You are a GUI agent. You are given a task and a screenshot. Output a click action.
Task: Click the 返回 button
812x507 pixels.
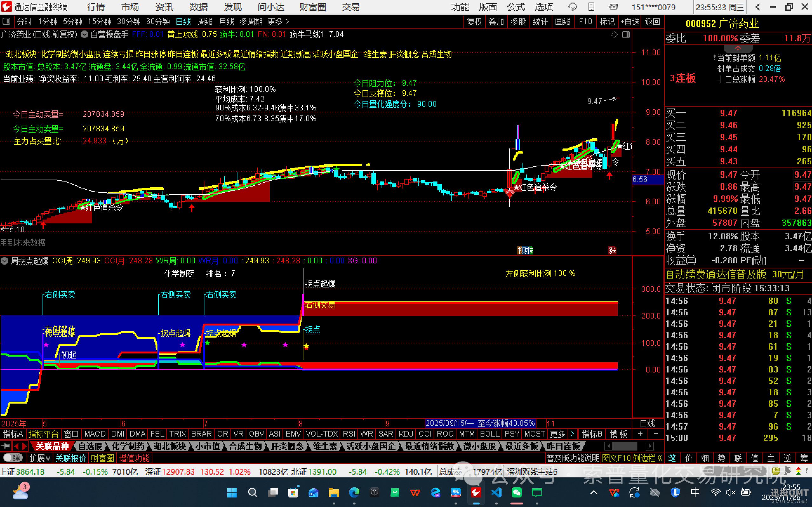(x=652, y=22)
